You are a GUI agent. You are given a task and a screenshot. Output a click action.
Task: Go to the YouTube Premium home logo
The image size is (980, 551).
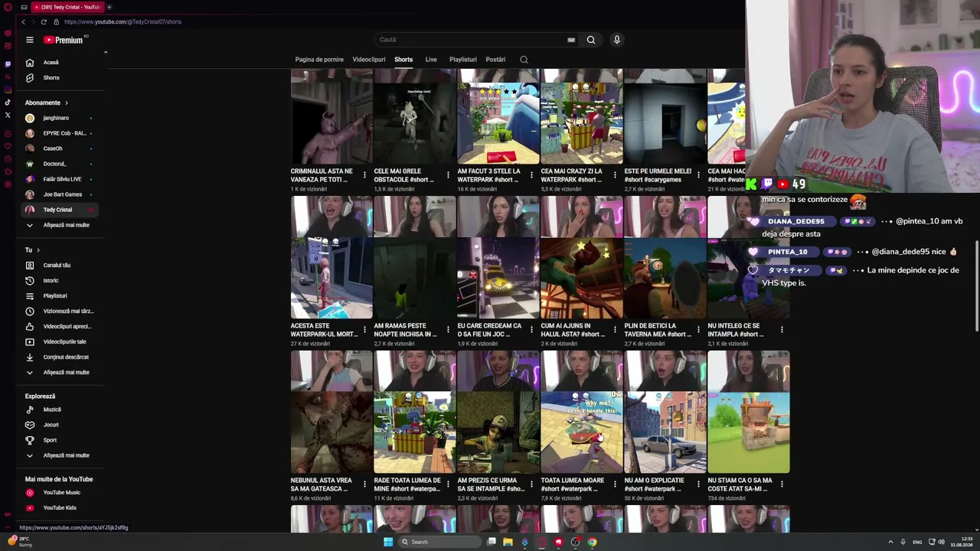tap(65, 40)
